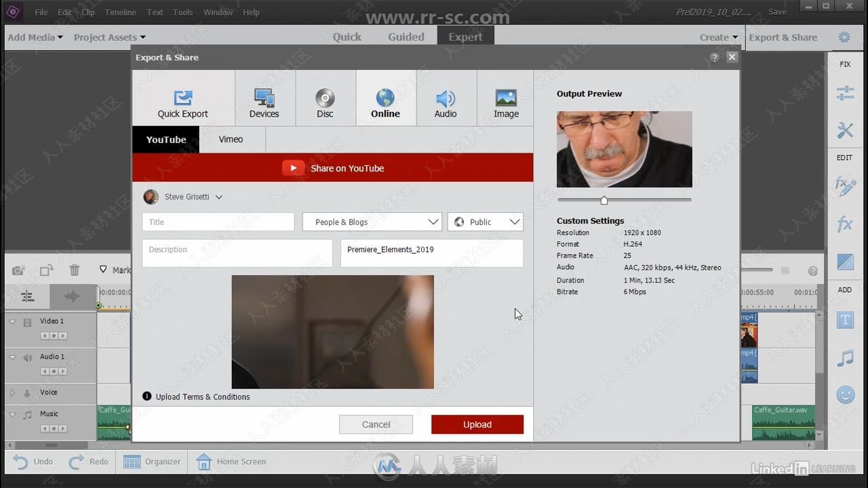Expand the Steve Grisetti account dropdown
Image resolution: width=868 pixels, height=488 pixels.
(219, 197)
